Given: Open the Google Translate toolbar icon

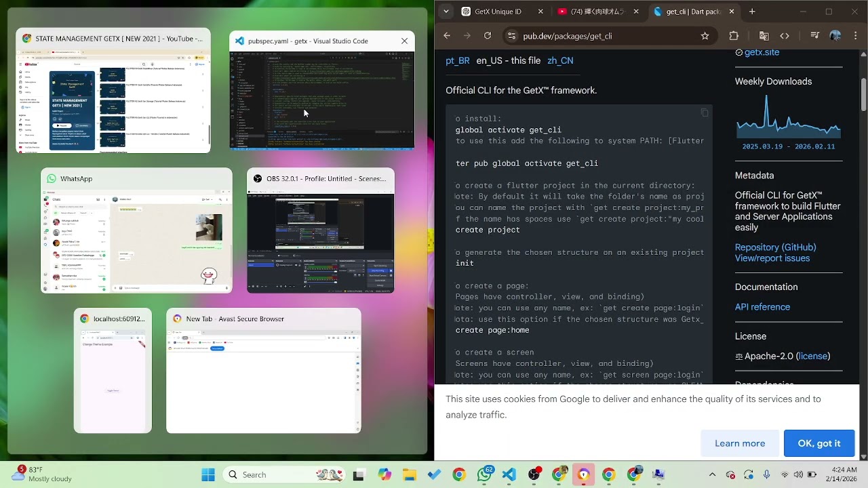Looking at the screenshot, I should [x=764, y=36].
